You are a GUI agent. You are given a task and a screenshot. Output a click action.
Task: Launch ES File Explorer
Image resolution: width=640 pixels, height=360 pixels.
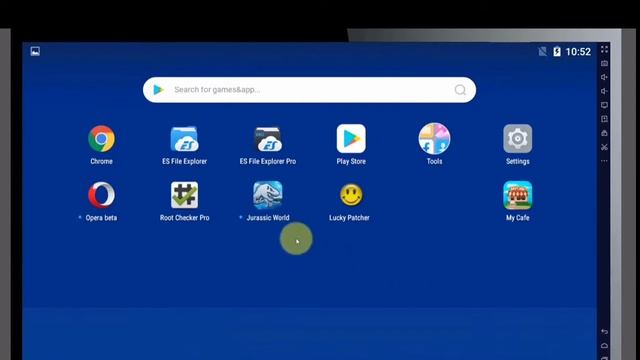click(184, 139)
